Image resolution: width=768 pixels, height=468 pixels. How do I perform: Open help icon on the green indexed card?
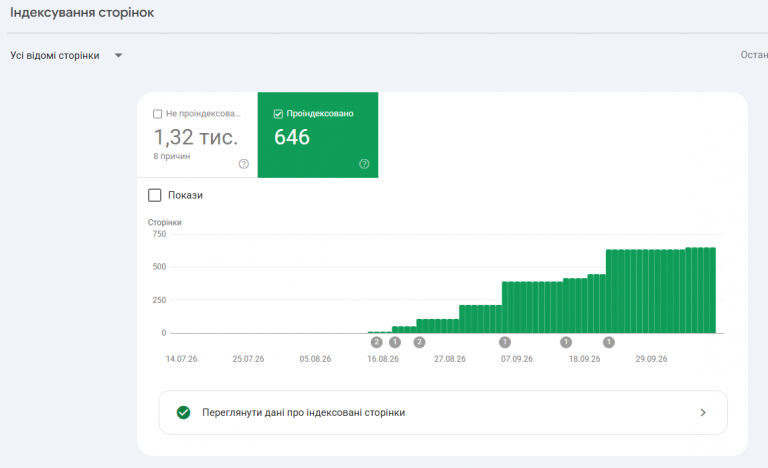(364, 164)
